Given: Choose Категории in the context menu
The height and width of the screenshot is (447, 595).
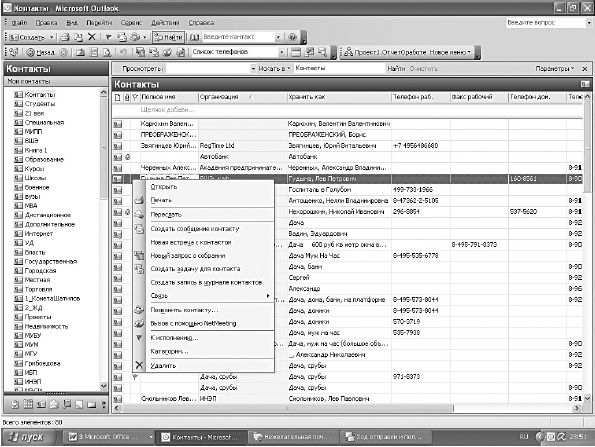Looking at the screenshot, I should (x=210, y=351).
